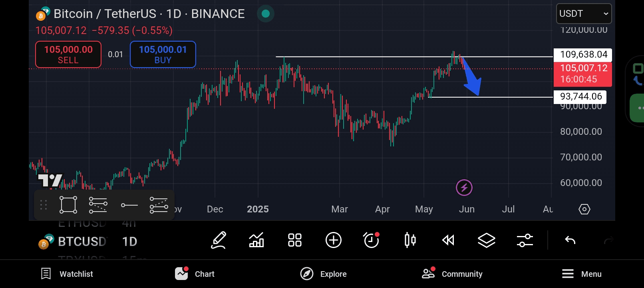Image resolution: width=644 pixels, height=288 pixels.
Task: Select the horizontal line drawing tool
Action: tap(129, 205)
